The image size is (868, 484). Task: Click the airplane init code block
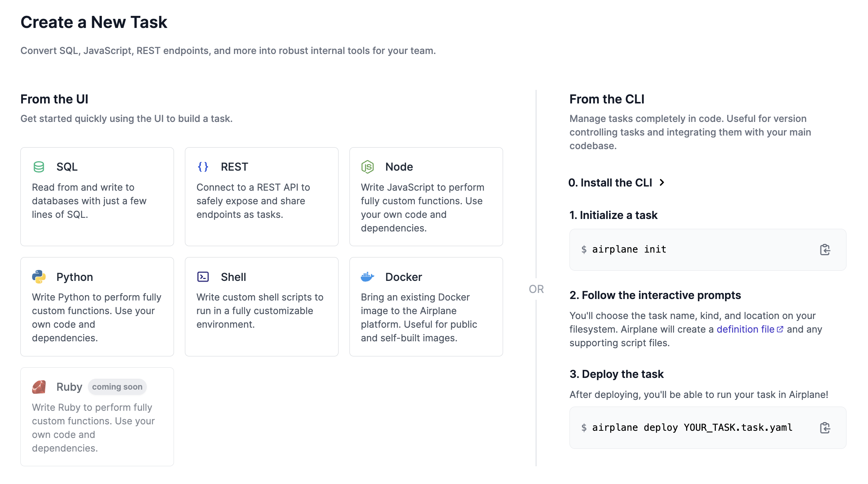click(708, 250)
